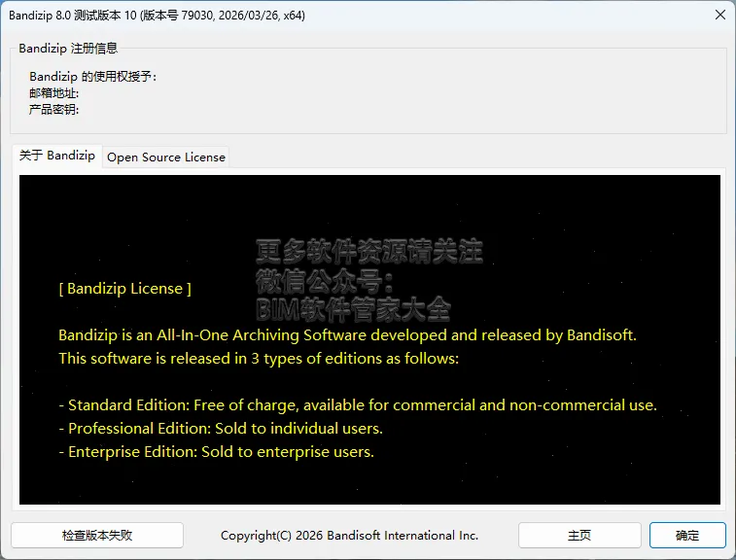The image size is (736, 560).
Task: Click the 产品密钥 label
Action: tap(54, 109)
